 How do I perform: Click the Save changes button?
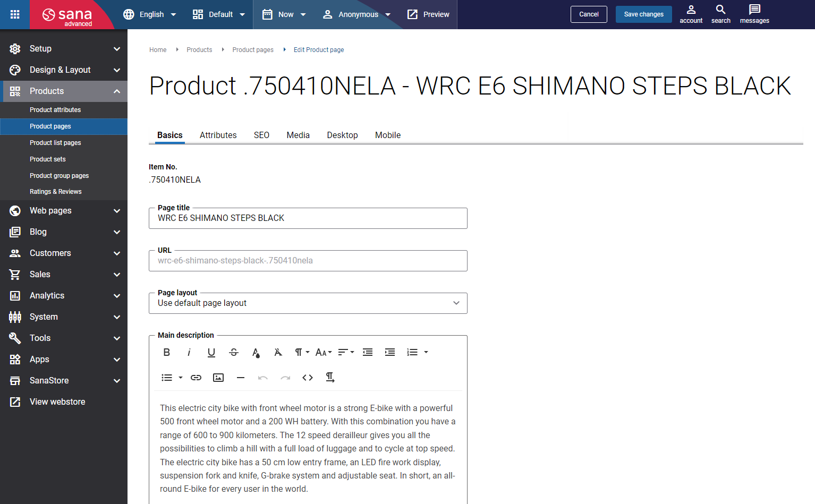(643, 14)
